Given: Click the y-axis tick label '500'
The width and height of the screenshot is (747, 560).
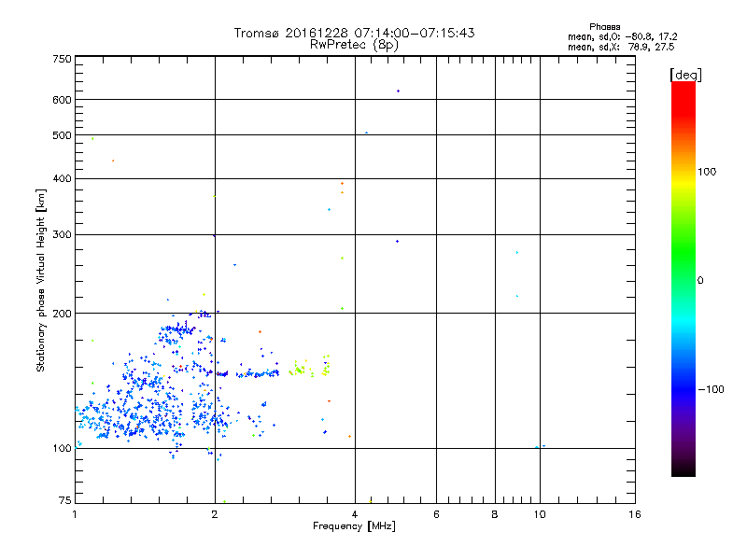Looking at the screenshot, I should (62, 135).
